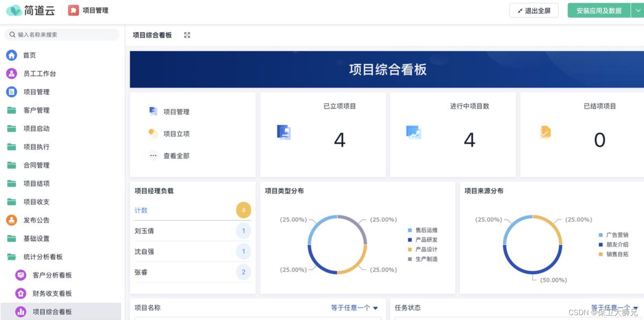
Task: Open 项目立项 link in shortcut card
Action: tap(176, 134)
